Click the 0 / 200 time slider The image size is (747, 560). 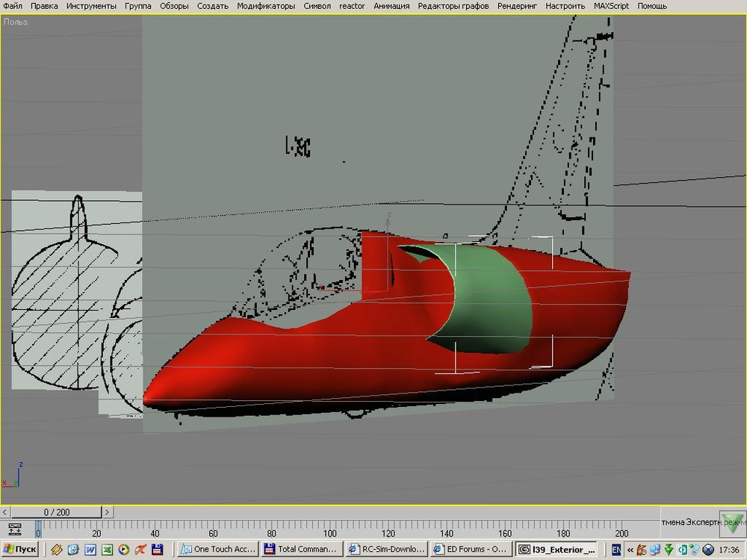click(57, 512)
